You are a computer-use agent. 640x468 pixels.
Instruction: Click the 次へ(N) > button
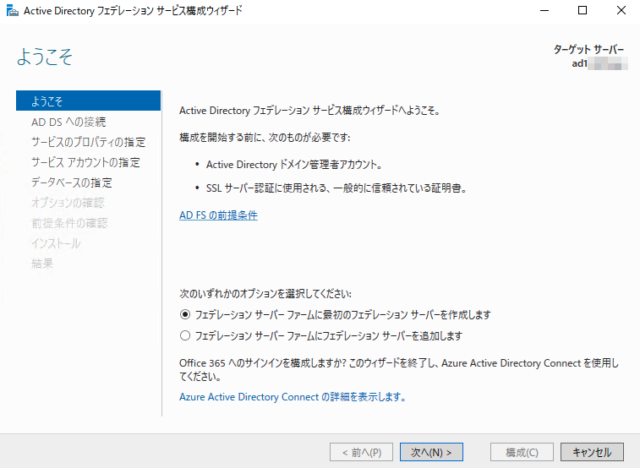click(431, 452)
